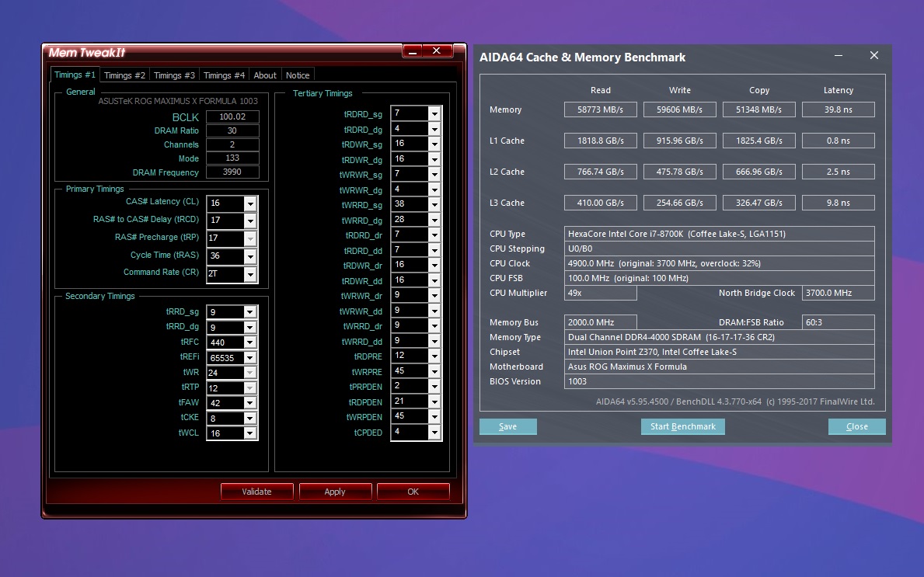
Task: Click the Memory Copy result 51348 MB/s
Action: coord(759,109)
